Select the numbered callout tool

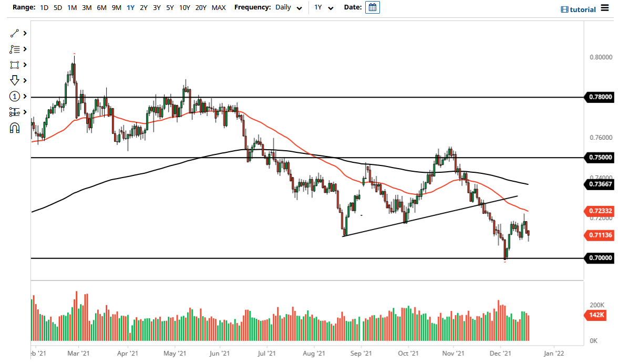(x=15, y=96)
